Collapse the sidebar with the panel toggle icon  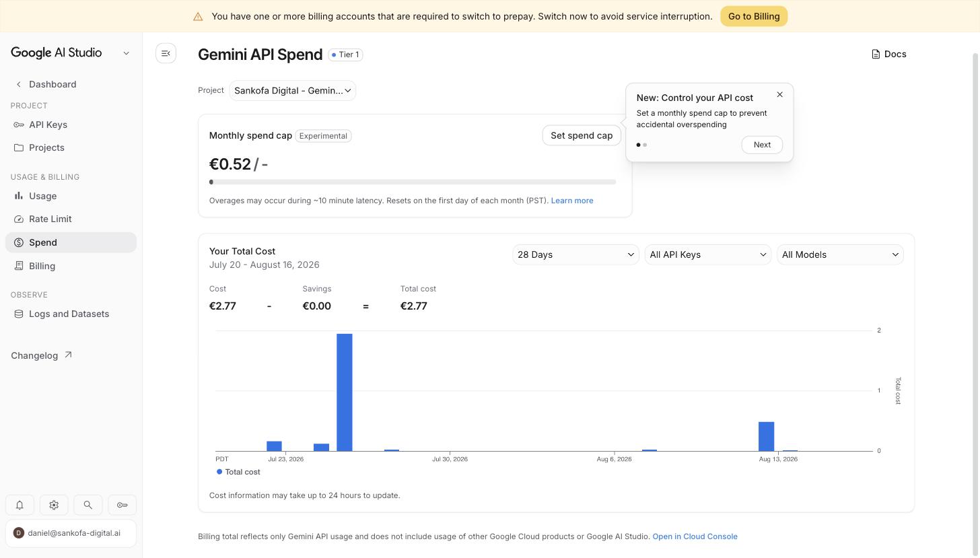pyautogui.click(x=166, y=53)
